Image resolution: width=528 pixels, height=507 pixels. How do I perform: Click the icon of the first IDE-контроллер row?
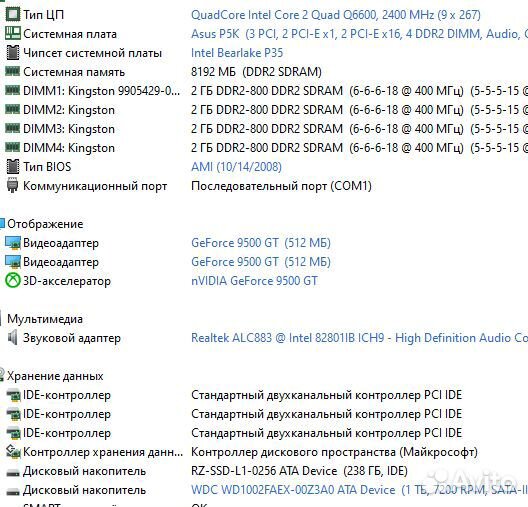[x=13, y=395]
